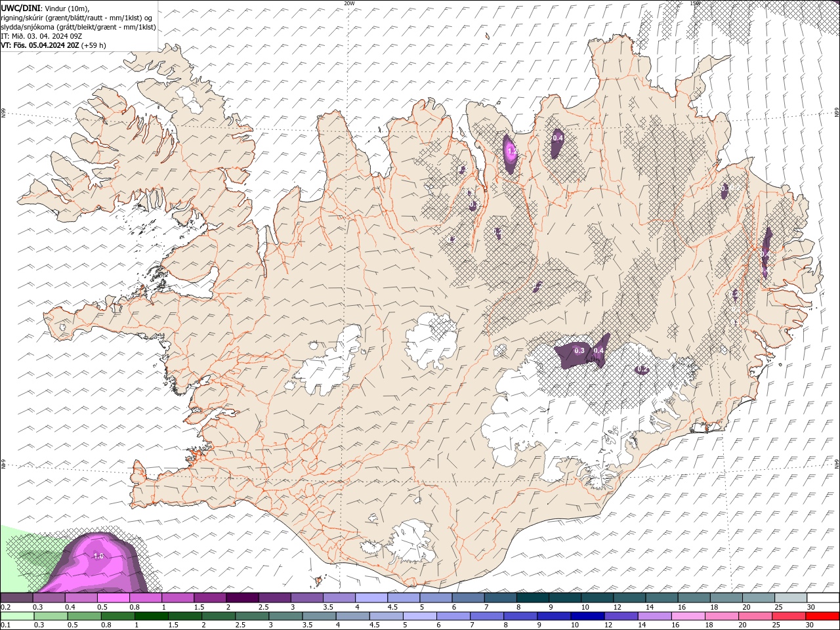The image size is (840, 630).
Task: Click the periwinkle bottom-row swatch labeled 5
Action: click(419, 616)
